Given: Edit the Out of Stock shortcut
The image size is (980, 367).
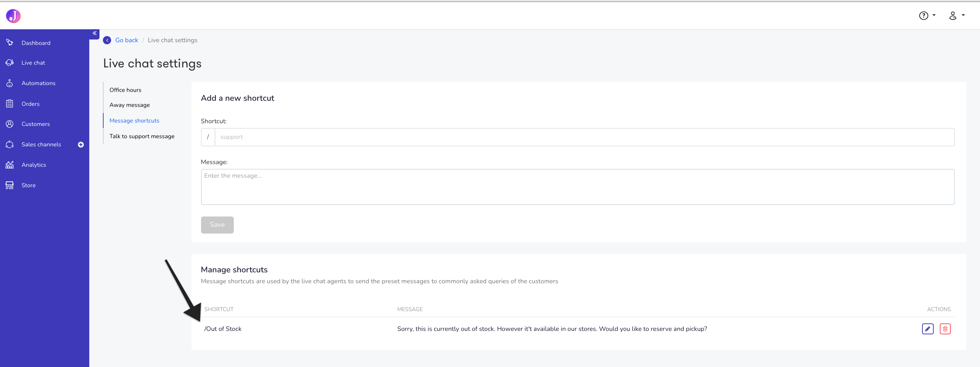Looking at the screenshot, I should (x=928, y=329).
